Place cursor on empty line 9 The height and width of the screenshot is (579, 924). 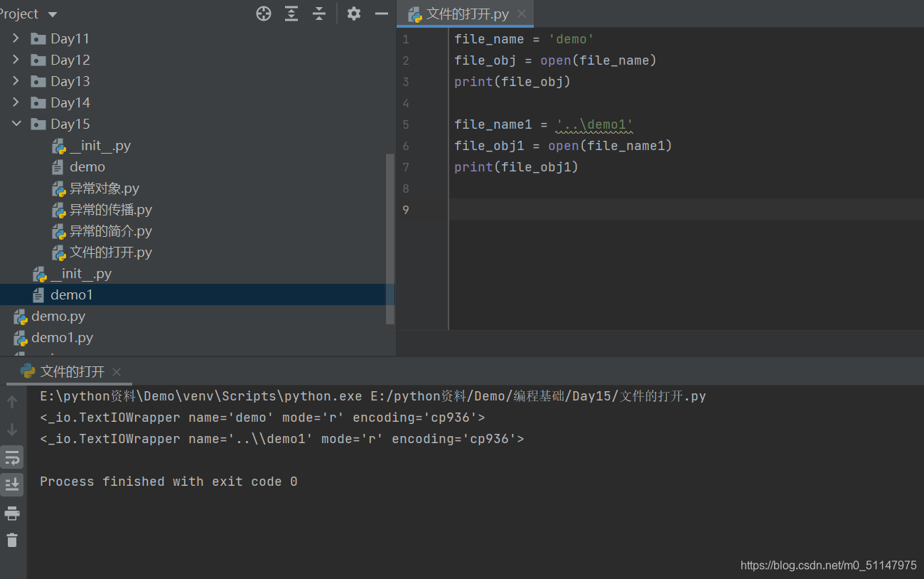[686, 209]
